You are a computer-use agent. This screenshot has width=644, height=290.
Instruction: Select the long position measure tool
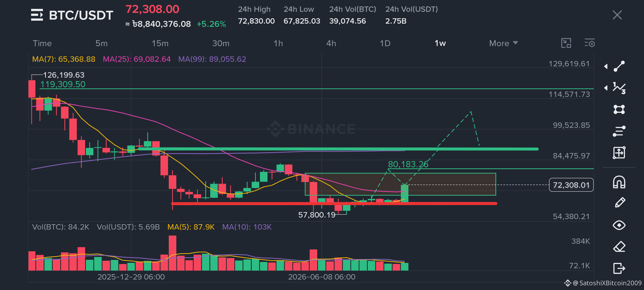tap(619, 153)
